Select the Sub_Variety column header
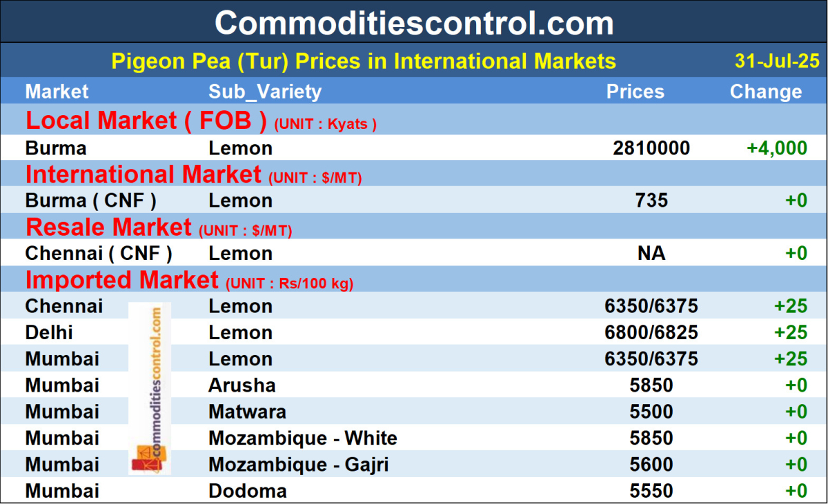 click(265, 92)
